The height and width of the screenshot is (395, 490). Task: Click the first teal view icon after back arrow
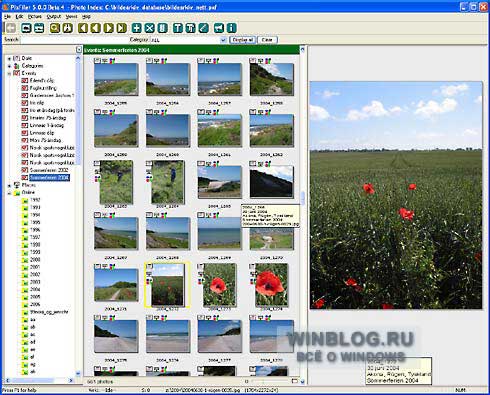pos(26,28)
